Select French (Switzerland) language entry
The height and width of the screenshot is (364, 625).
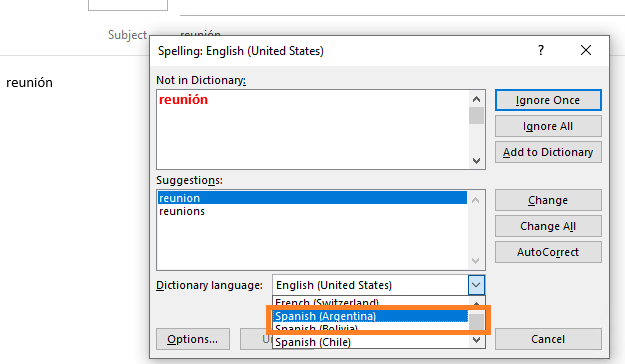tap(370, 302)
